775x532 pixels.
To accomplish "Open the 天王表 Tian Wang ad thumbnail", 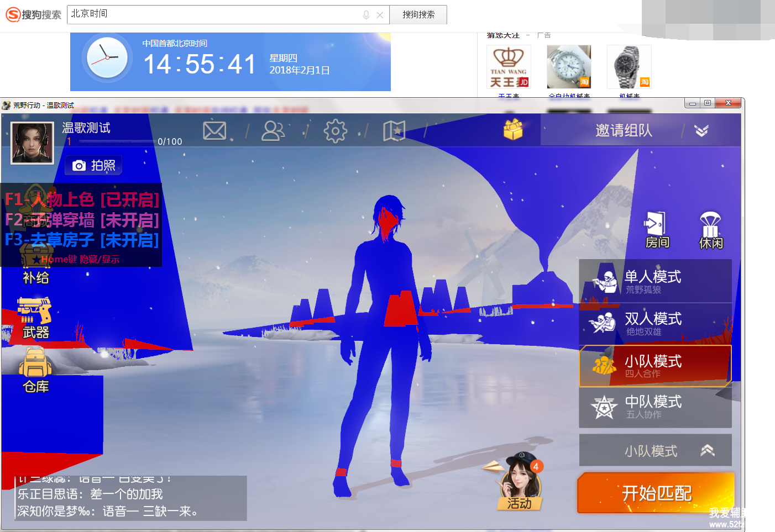I will coord(509,67).
